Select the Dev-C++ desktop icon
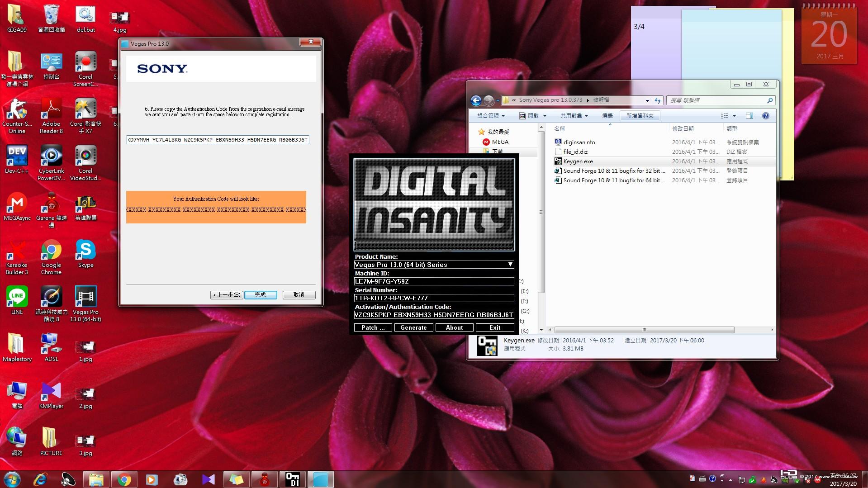The width and height of the screenshot is (868, 488). click(17, 159)
